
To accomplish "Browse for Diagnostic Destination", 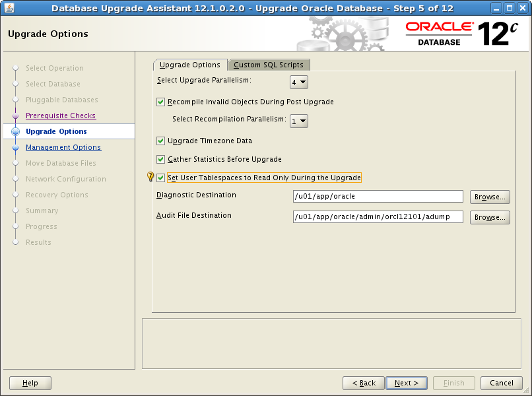I will pyautogui.click(x=490, y=197).
